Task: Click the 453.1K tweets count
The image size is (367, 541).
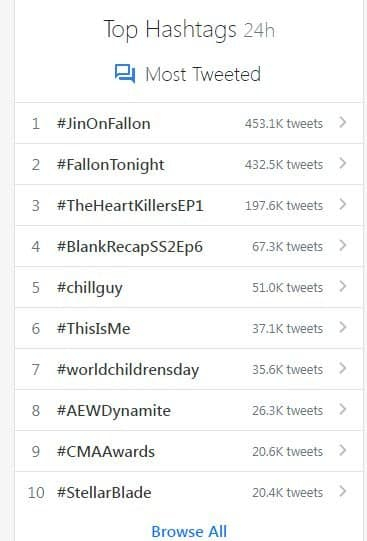Action: [284, 124]
